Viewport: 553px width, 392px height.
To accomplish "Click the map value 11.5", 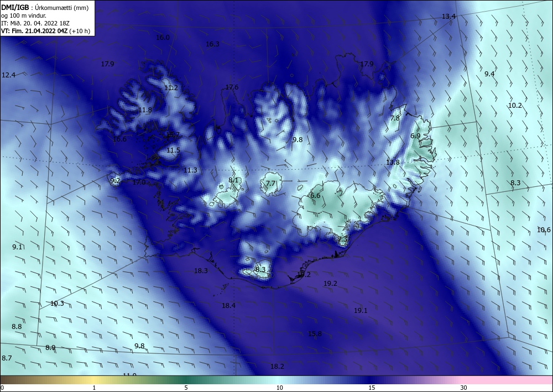I will click(x=173, y=150).
